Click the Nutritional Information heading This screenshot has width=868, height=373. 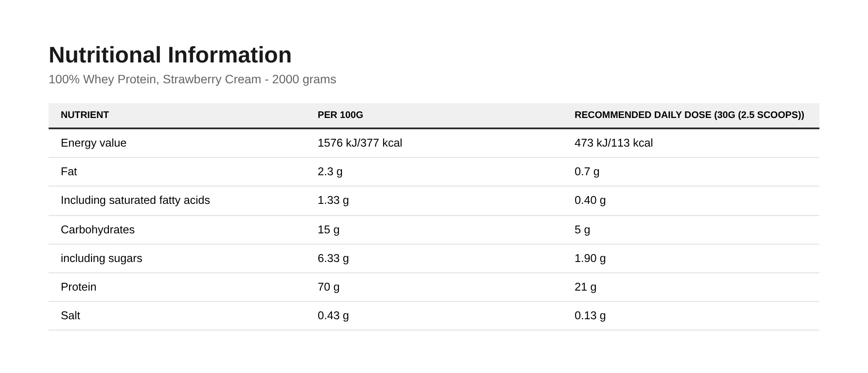coord(170,55)
